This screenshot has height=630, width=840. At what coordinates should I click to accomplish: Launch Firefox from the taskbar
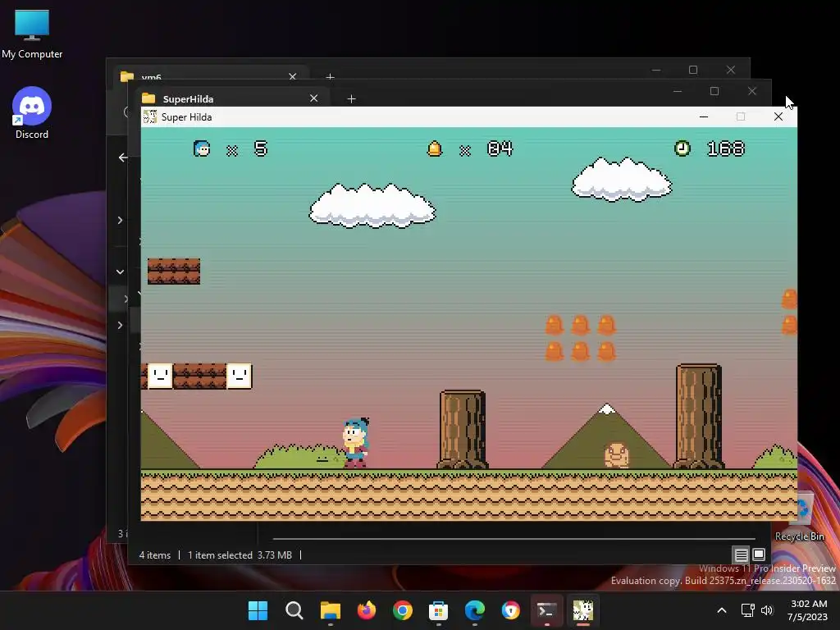[x=367, y=610]
